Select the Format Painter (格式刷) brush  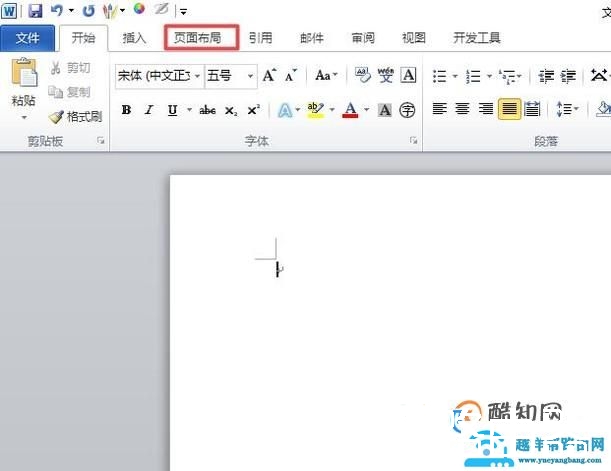pyautogui.click(x=75, y=116)
